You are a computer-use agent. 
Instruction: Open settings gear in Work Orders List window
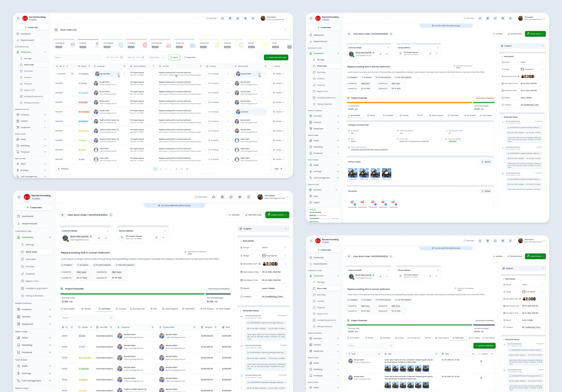coord(245,18)
